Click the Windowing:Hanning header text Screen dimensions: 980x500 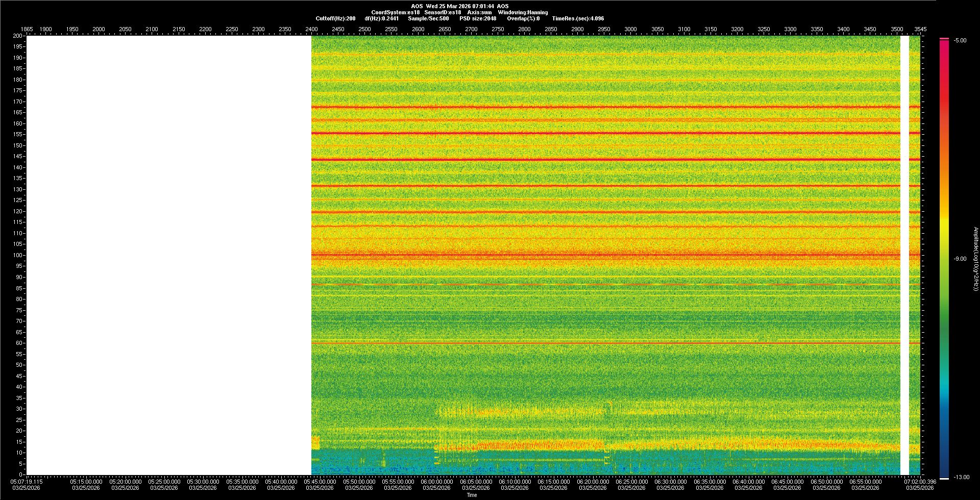[x=523, y=12]
